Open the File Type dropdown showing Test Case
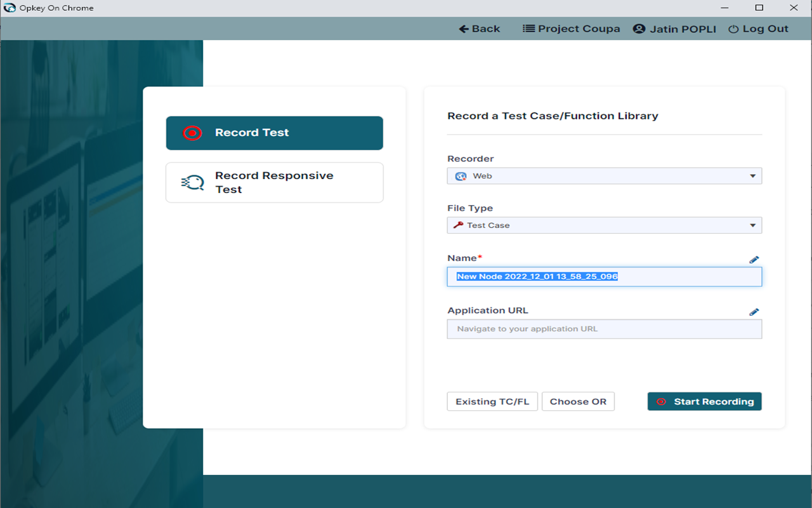 [x=605, y=225]
